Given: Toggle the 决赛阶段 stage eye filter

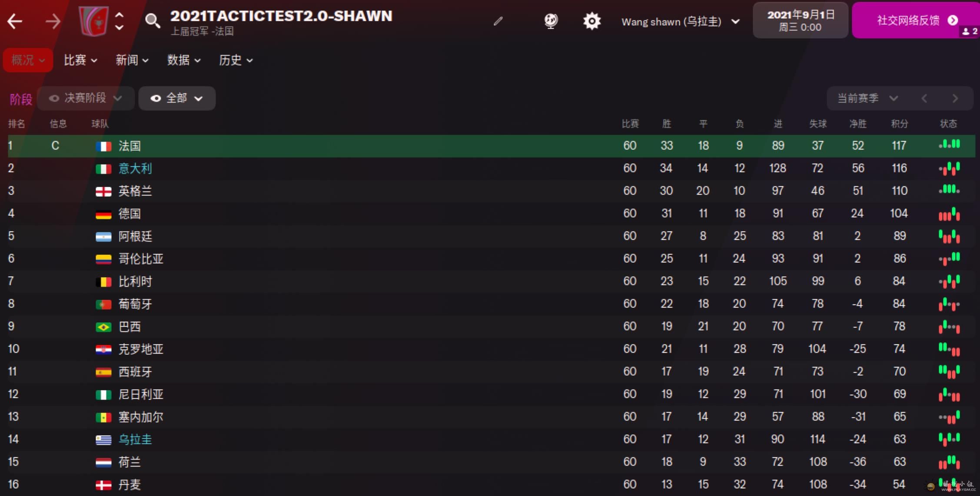Looking at the screenshot, I should [85, 98].
